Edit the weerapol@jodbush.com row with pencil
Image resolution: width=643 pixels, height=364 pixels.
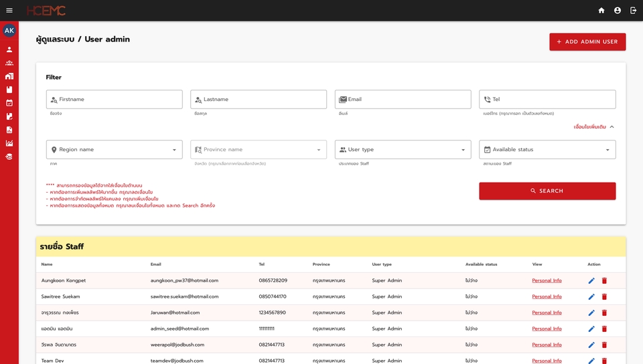coord(591,345)
